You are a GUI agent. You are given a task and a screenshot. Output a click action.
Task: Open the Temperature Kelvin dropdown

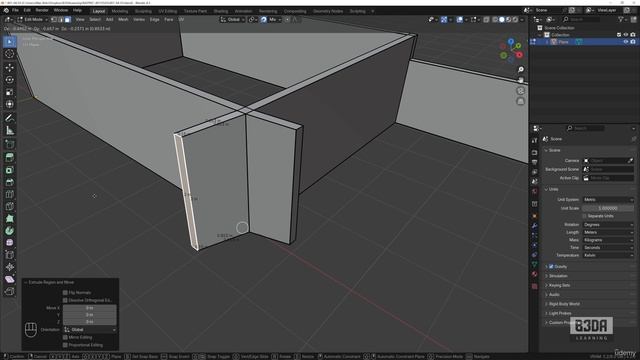coord(608,255)
